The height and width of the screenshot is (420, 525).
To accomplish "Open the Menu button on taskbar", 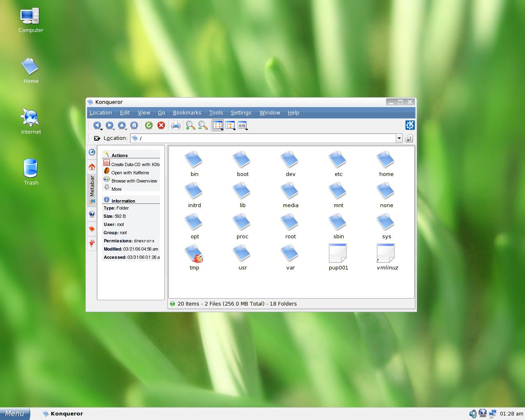I will 15,413.
